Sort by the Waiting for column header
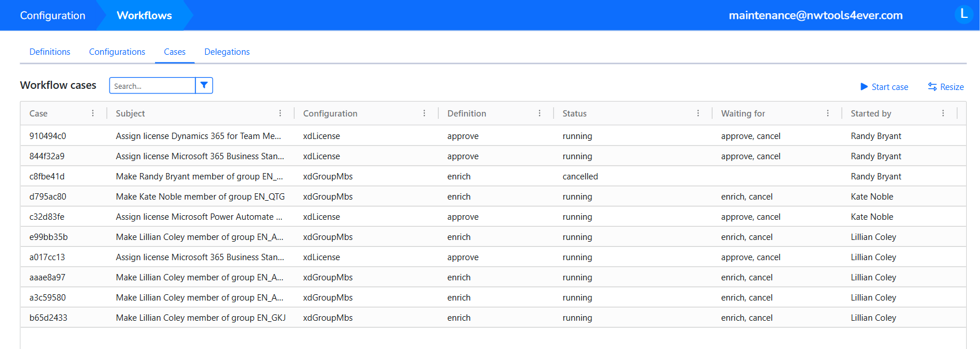The width and height of the screenshot is (980, 349). click(x=743, y=113)
